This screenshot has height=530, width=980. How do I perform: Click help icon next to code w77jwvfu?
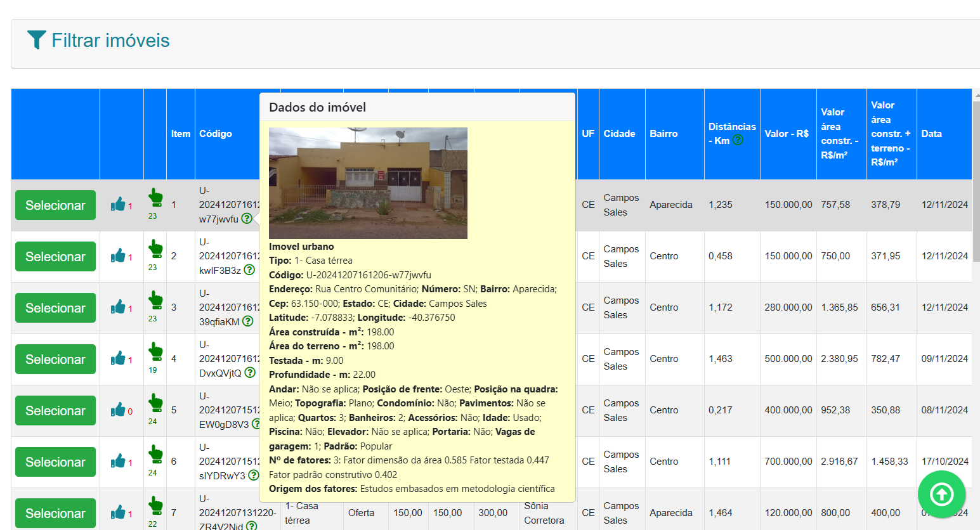click(x=247, y=219)
